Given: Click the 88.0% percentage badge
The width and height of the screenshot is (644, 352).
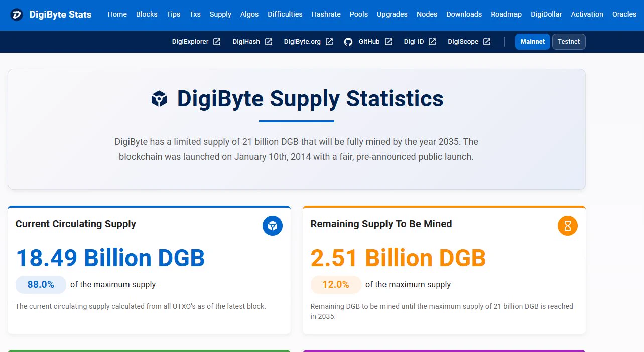Looking at the screenshot, I should click(x=41, y=285).
